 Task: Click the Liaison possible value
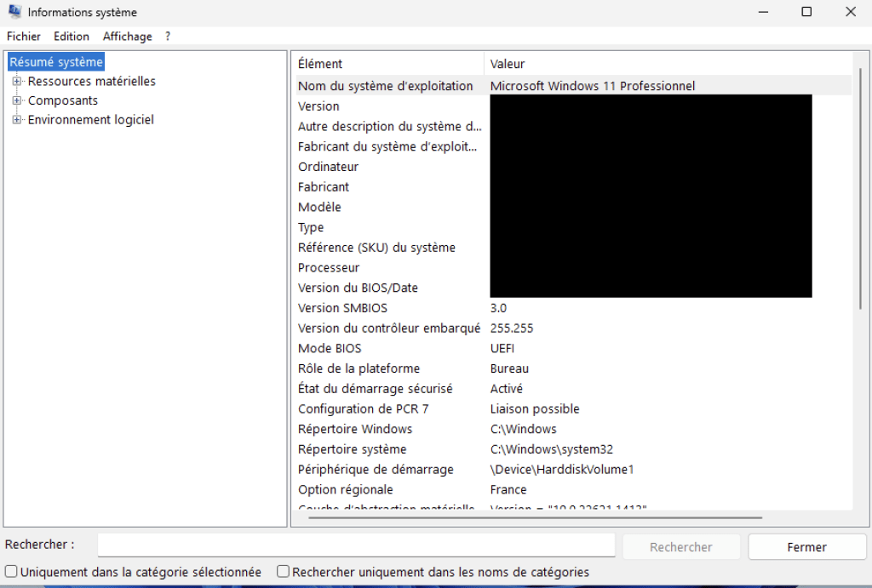535,409
